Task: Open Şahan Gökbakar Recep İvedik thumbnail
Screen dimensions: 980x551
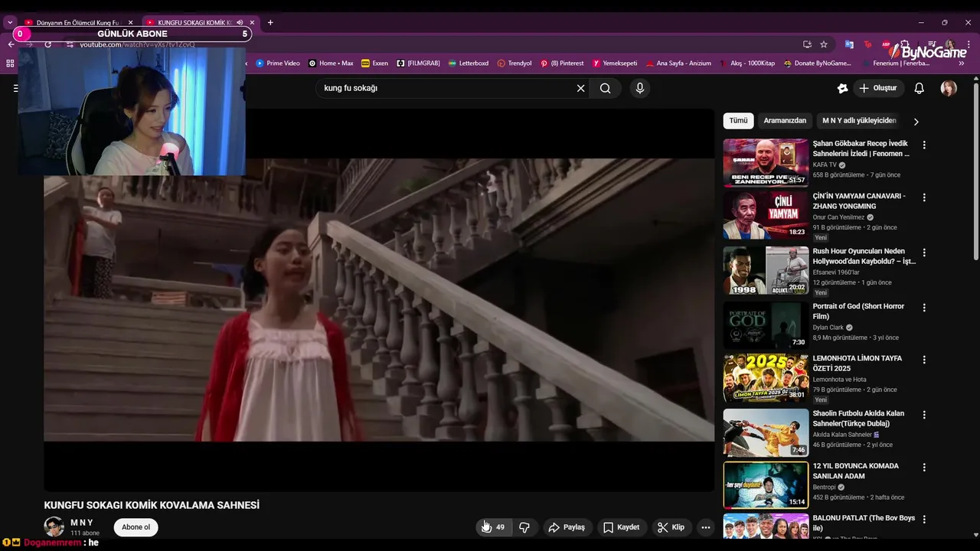Action: coord(766,162)
